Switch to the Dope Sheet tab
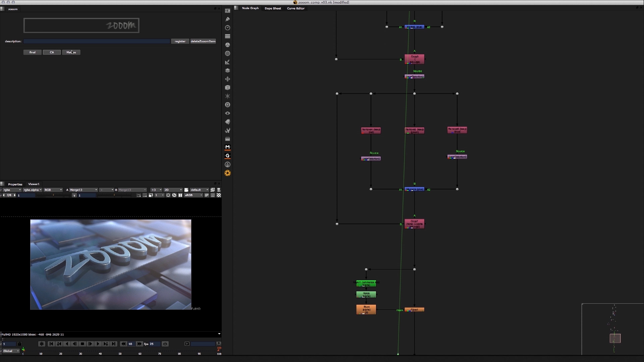The width and height of the screenshot is (644, 362). pyautogui.click(x=273, y=8)
